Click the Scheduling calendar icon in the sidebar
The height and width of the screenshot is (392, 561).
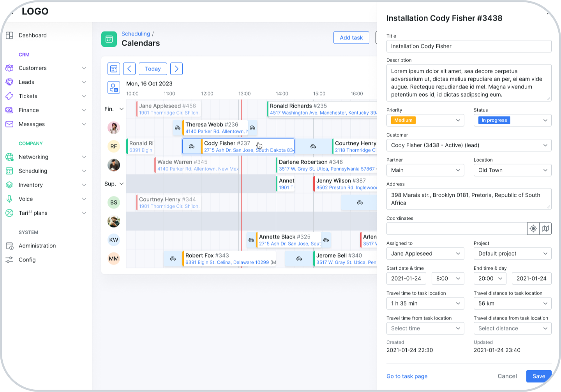(x=9, y=171)
